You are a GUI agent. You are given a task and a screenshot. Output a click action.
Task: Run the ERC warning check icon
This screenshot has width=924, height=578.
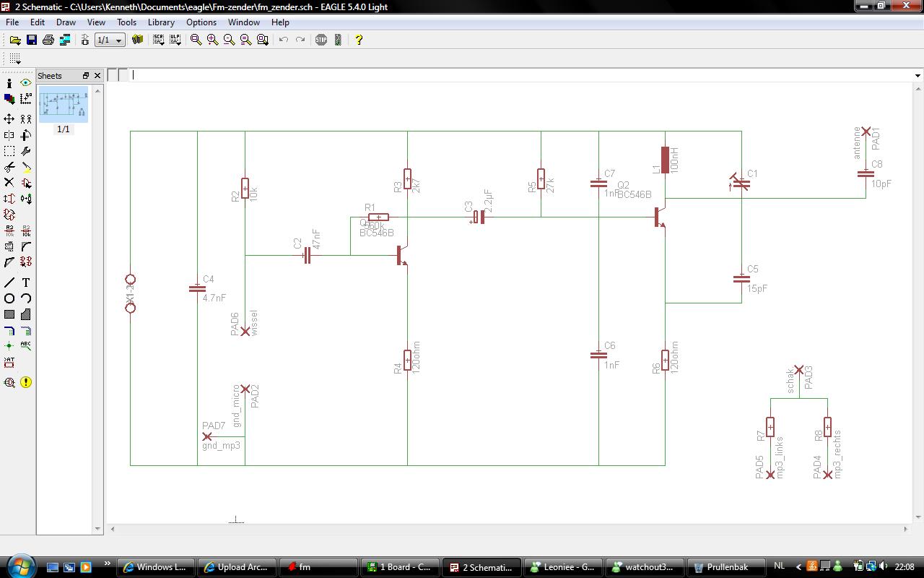coord(26,382)
